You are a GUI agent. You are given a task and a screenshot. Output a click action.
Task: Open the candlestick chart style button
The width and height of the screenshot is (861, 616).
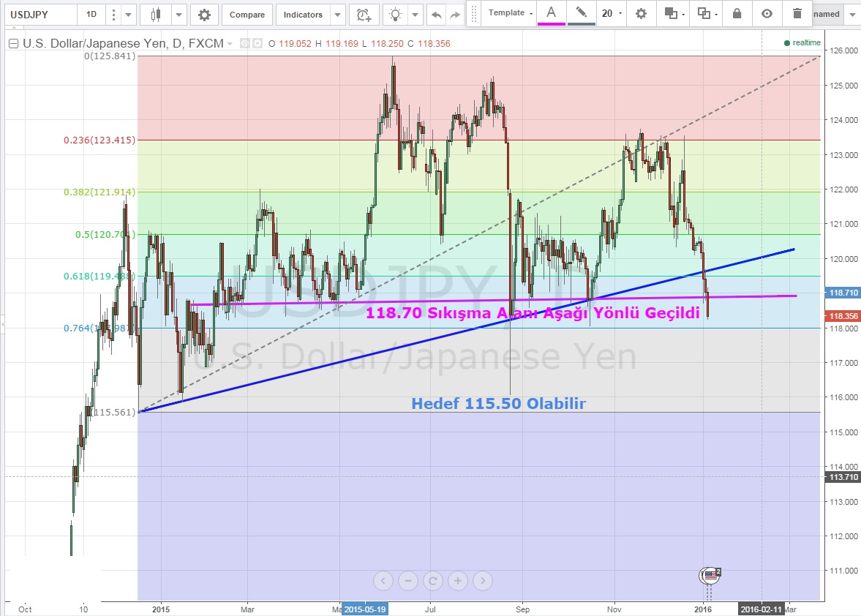click(155, 15)
